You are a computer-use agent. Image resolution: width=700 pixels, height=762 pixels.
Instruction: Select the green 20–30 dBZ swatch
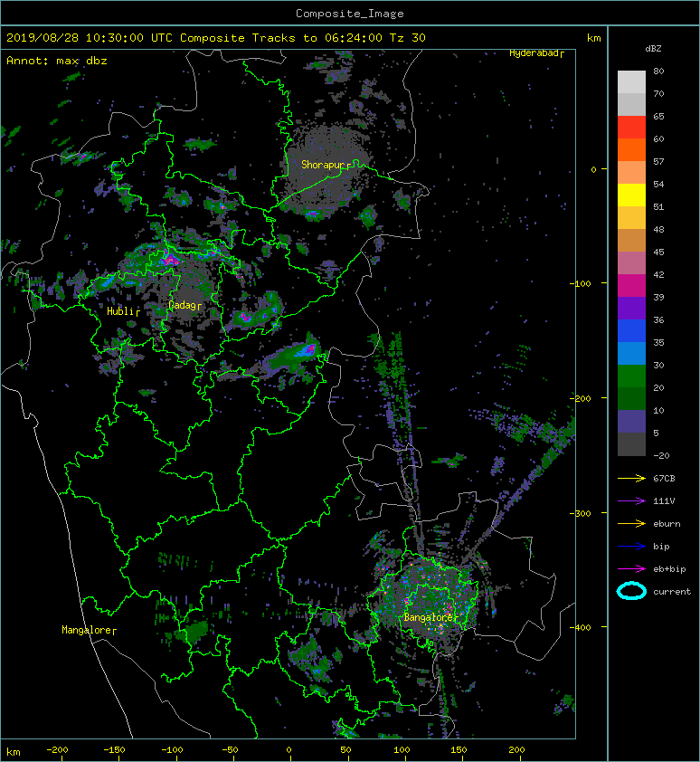point(631,376)
